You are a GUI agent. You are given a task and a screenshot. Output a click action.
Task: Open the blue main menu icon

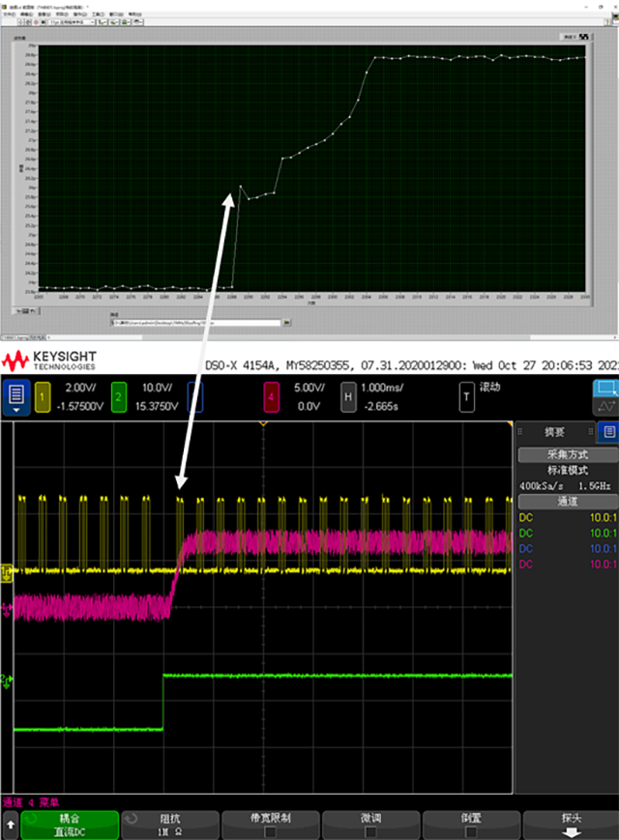(x=16, y=396)
